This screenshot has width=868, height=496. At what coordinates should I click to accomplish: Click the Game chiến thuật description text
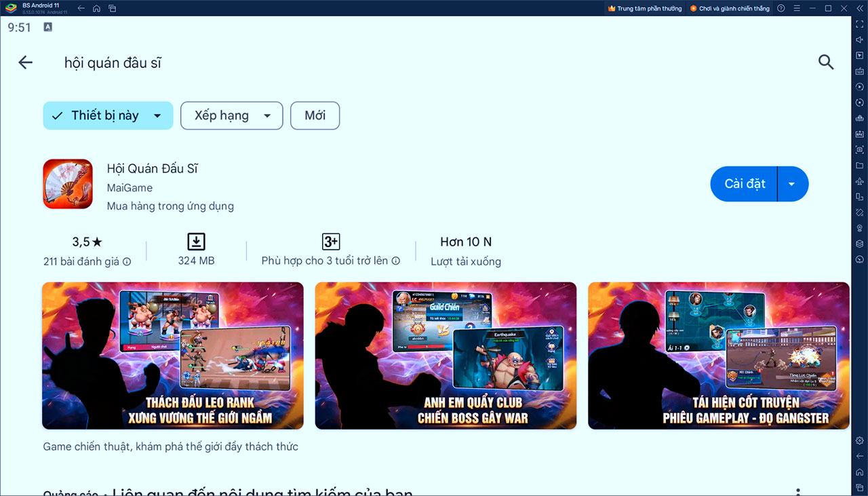170,446
